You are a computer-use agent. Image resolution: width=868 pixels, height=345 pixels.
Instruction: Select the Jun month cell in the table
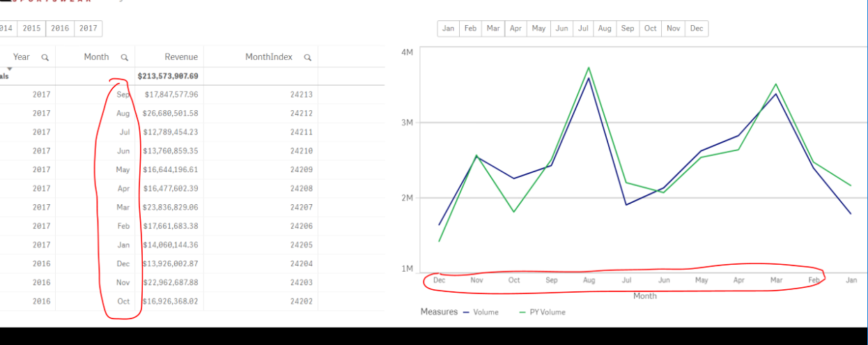(x=124, y=151)
